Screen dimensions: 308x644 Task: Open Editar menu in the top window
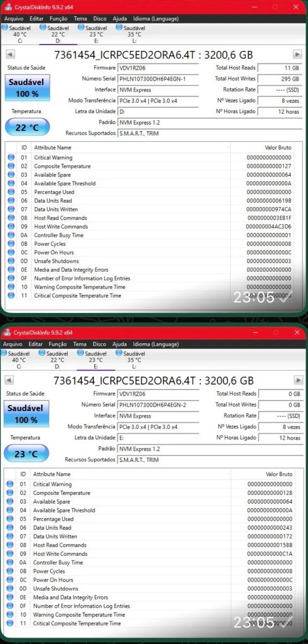click(x=36, y=19)
